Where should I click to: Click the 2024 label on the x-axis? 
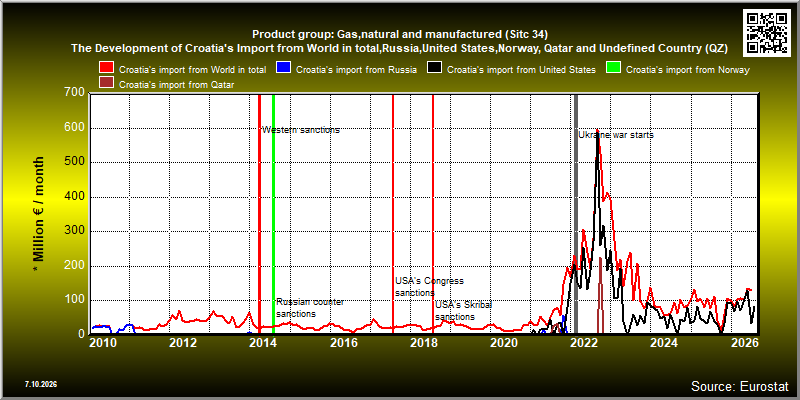coord(664,343)
